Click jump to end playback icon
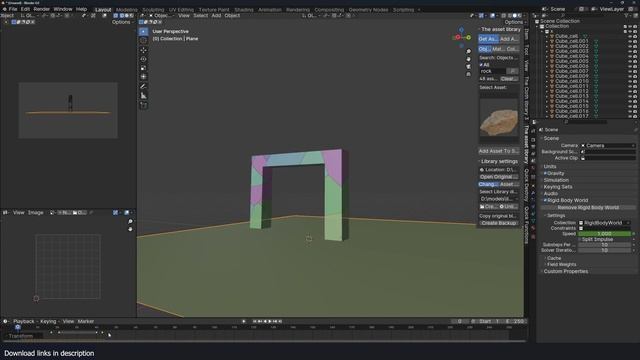The width and height of the screenshot is (640, 360). click(x=280, y=322)
